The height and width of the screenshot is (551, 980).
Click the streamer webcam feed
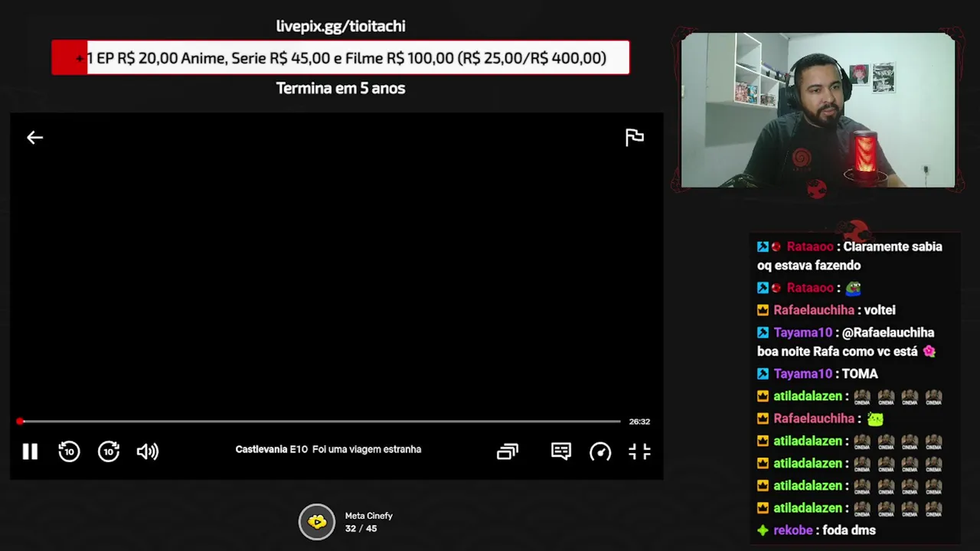(x=818, y=110)
